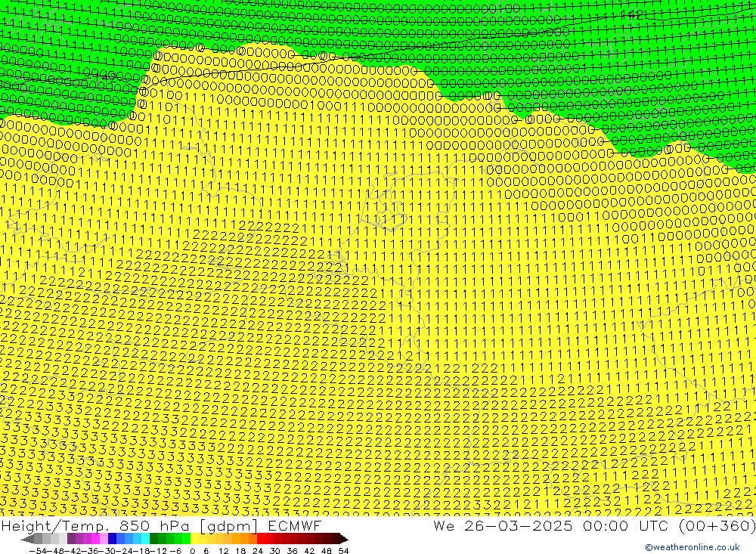Click the 'Height/Temp. 850 hPa [gdpm] ECMWF' title

[x=161, y=525]
